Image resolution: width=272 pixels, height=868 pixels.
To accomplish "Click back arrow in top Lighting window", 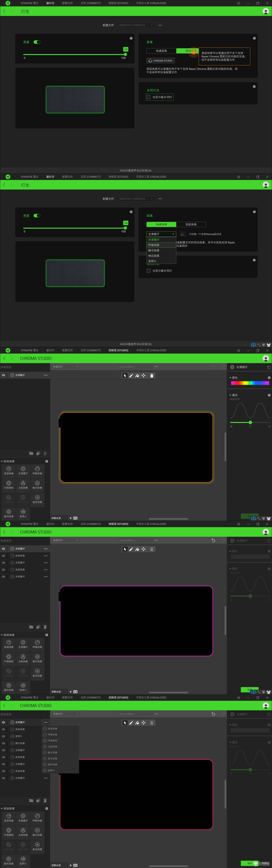I will click(x=4, y=11).
